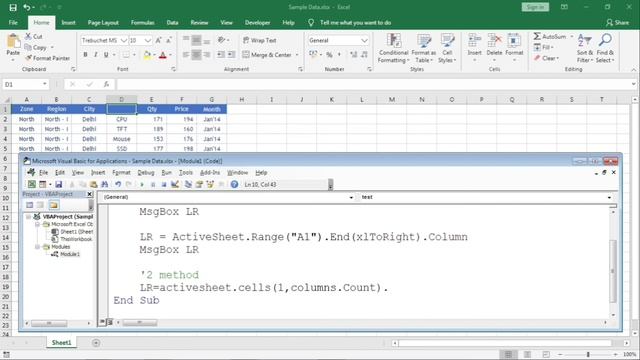The height and width of the screenshot is (360, 640).
Task: Open Find & Select magnifier
Action: point(605,48)
